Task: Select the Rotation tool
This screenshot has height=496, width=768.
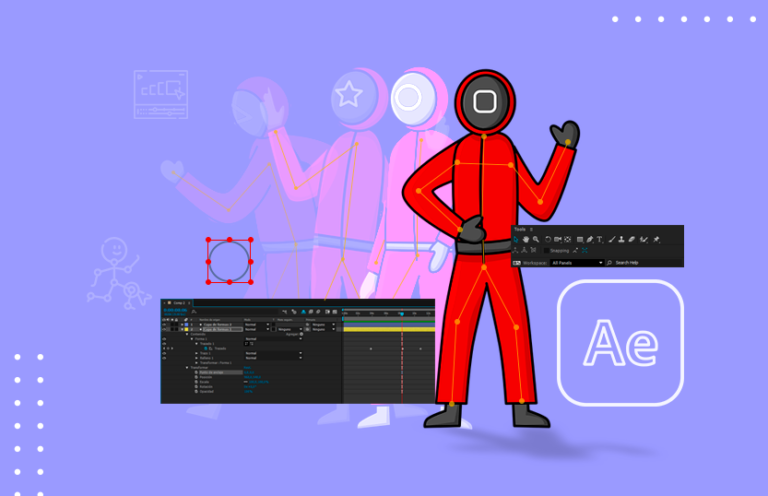Action: point(548,239)
